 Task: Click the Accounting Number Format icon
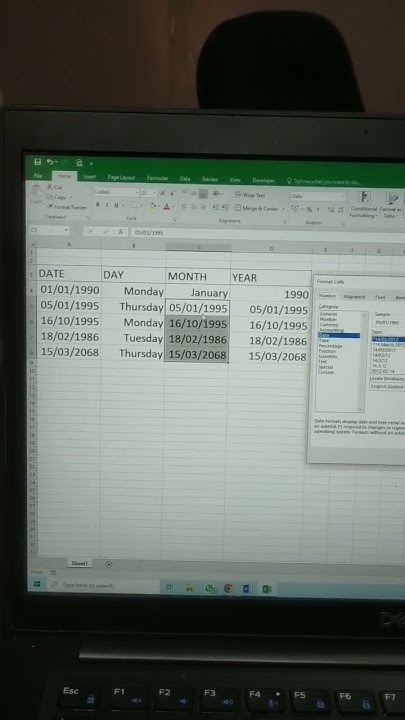[296, 209]
